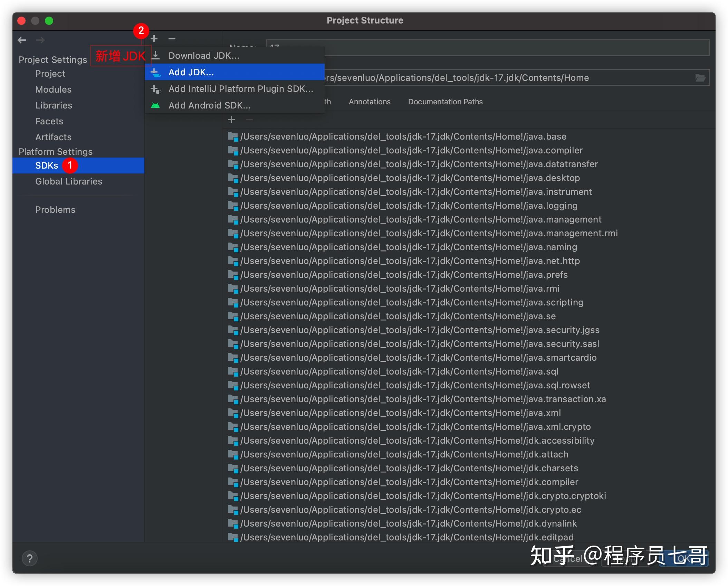Click the back navigation arrow
The height and width of the screenshot is (586, 728).
22,40
